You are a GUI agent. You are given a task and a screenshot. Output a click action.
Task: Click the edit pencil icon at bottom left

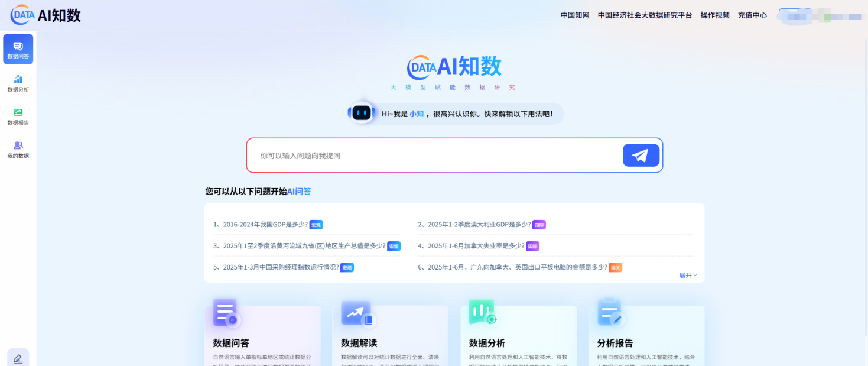18,358
